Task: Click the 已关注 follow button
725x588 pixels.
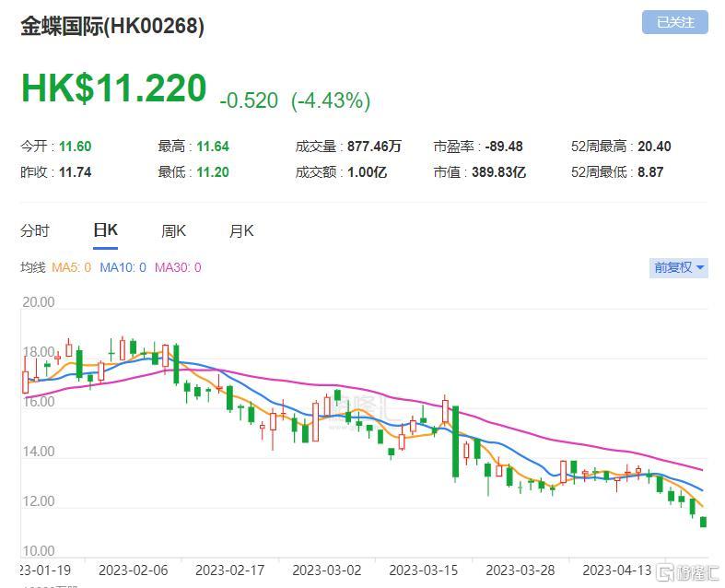Action: point(674,22)
